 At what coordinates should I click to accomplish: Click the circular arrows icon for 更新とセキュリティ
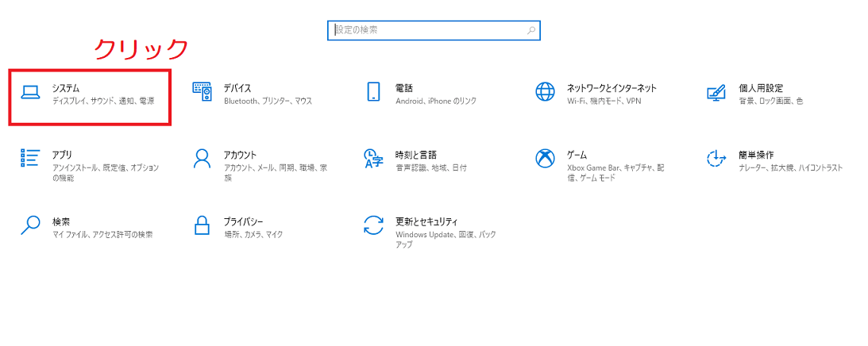(373, 225)
